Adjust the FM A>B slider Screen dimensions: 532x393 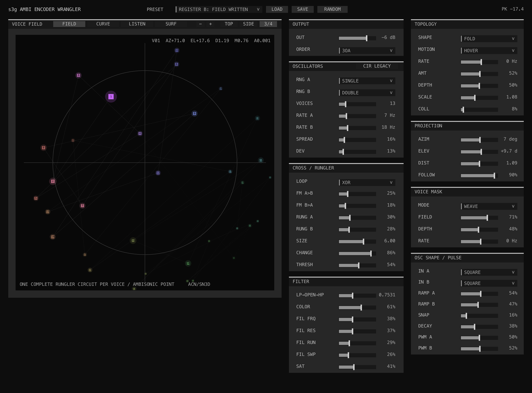click(357, 194)
